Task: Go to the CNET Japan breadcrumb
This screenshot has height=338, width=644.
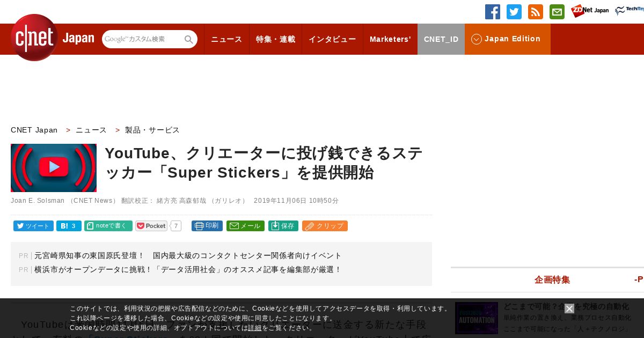Action: [x=34, y=130]
